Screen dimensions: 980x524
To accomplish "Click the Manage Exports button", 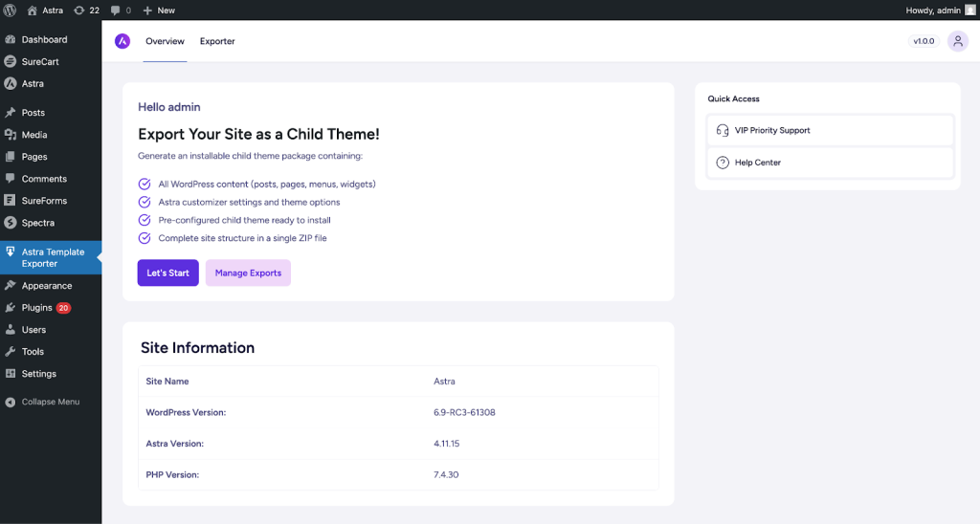I will point(248,273).
